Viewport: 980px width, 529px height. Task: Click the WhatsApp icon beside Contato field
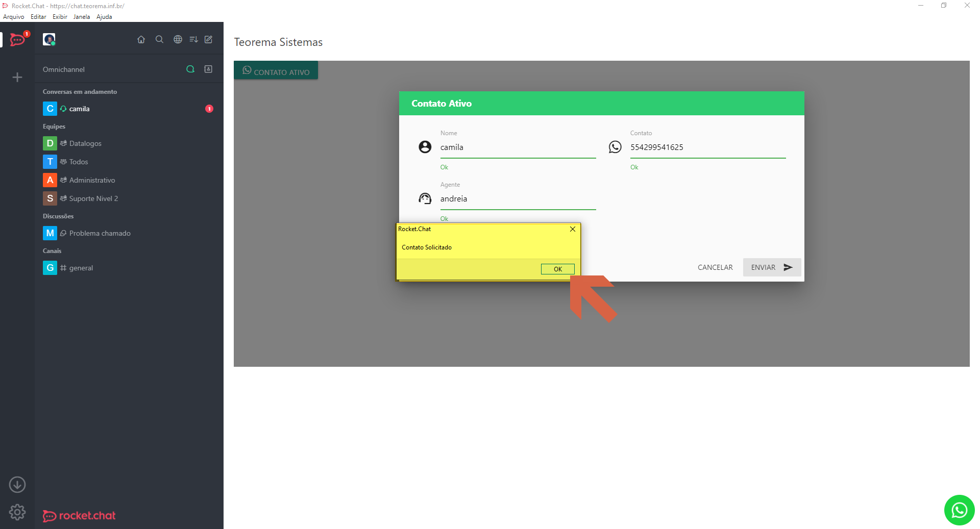point(615,147)
